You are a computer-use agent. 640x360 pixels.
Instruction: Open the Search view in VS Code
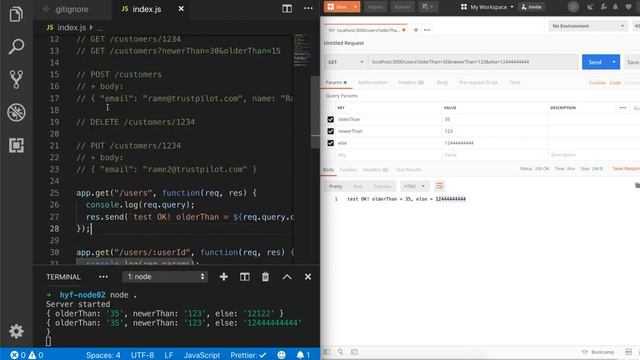(x=16, y=47)
